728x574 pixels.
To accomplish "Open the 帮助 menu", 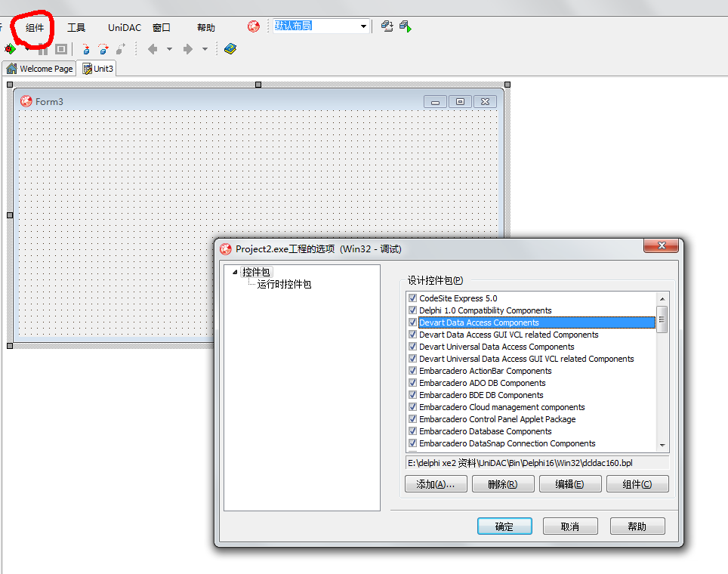I will [x=205, y=28].
